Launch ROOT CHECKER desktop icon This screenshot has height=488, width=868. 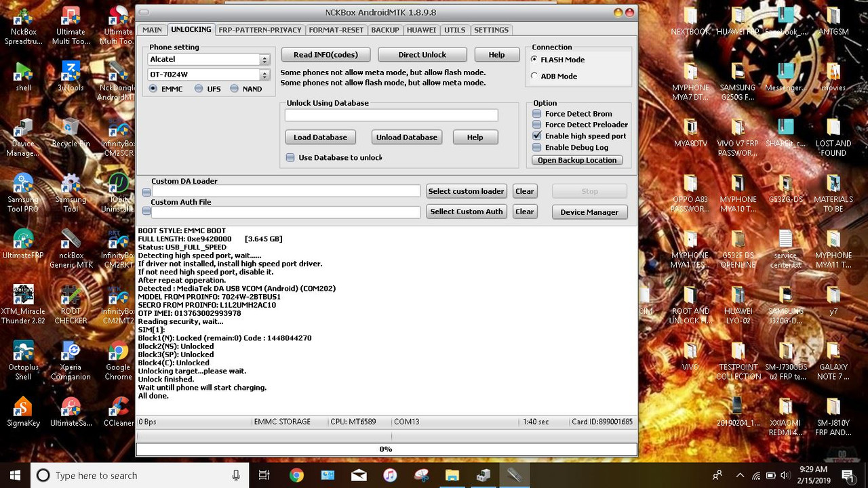(x=71, y=305)
